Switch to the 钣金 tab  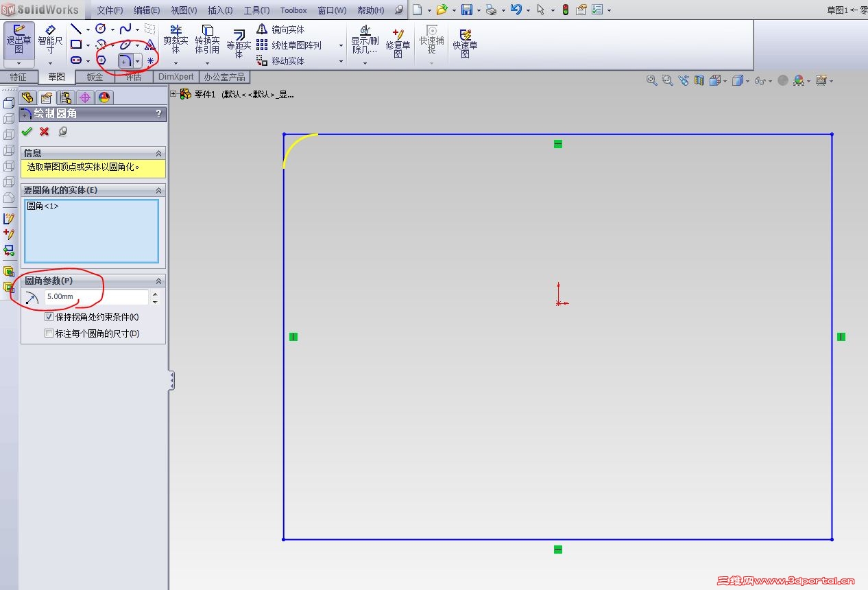tap(95, 77)
